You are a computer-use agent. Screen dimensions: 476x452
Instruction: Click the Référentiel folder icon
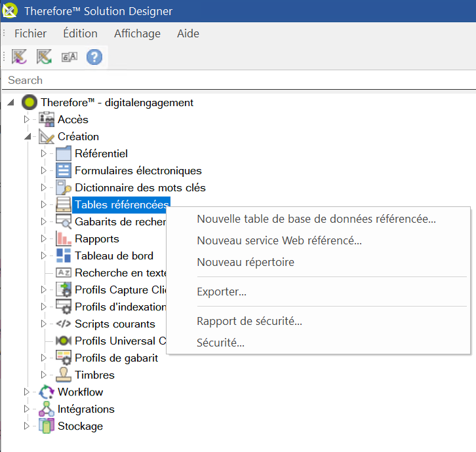[x=64, y=153]
